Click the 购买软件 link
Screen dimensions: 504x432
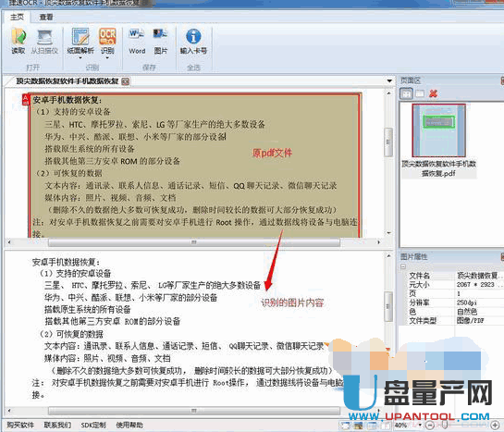coord(20,425)
